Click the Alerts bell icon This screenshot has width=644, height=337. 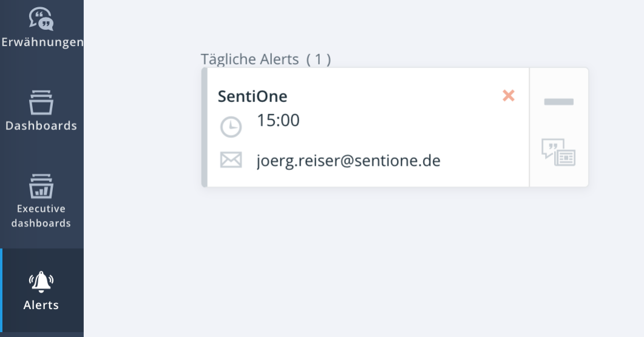coord(41,281)
